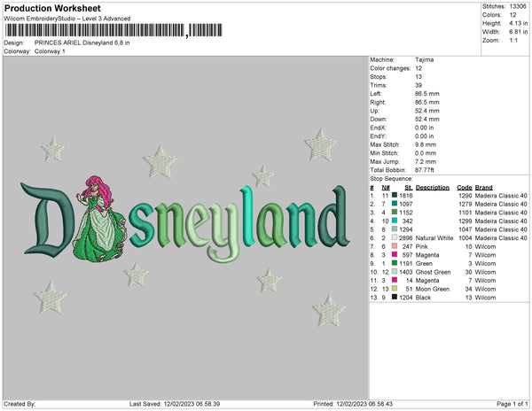This screenshot has width=532, height=411.
Task: Click the Stop Sequence label
Action: click(x=391, y=179)
